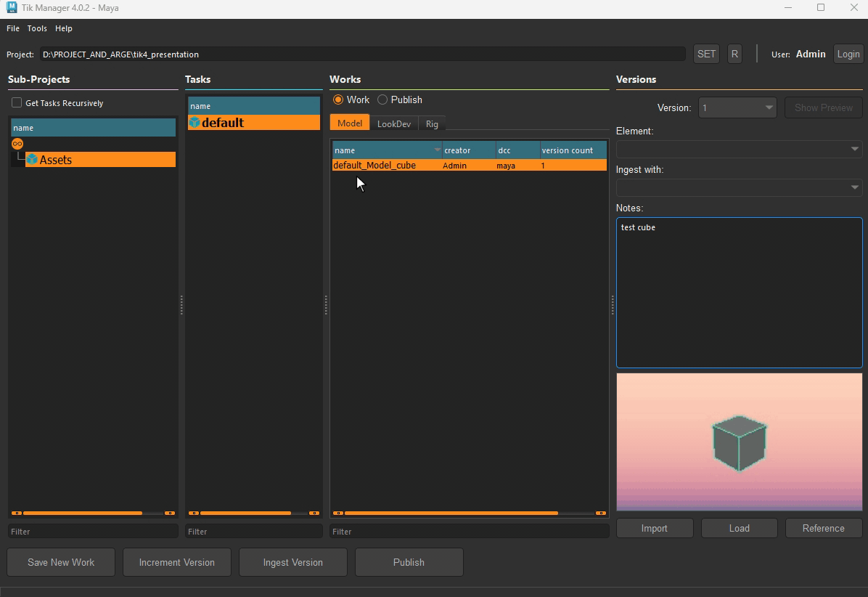This screenshot has width=868, height=597.
Task: Switch to the Model tab
Action: point(350,123)
